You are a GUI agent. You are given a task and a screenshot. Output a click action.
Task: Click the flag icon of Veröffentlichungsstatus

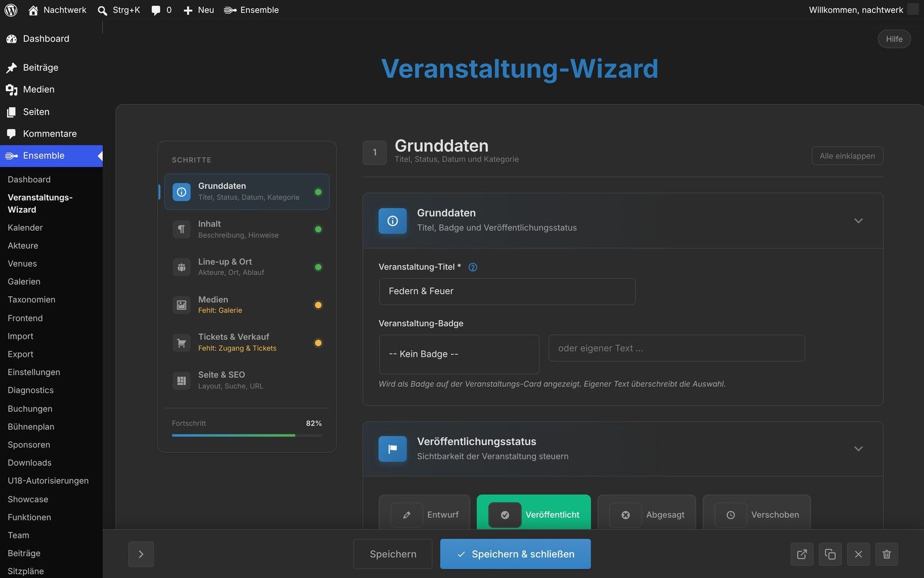pyautogui.click(x=393, y=449)
